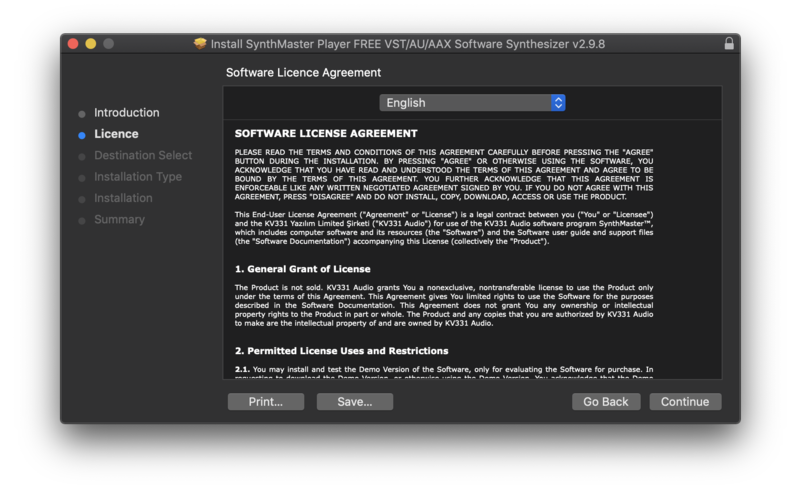Click the '1. General Grant of License' heading
The height and width of the screenshot is (493, 800).
click(303, 269)
